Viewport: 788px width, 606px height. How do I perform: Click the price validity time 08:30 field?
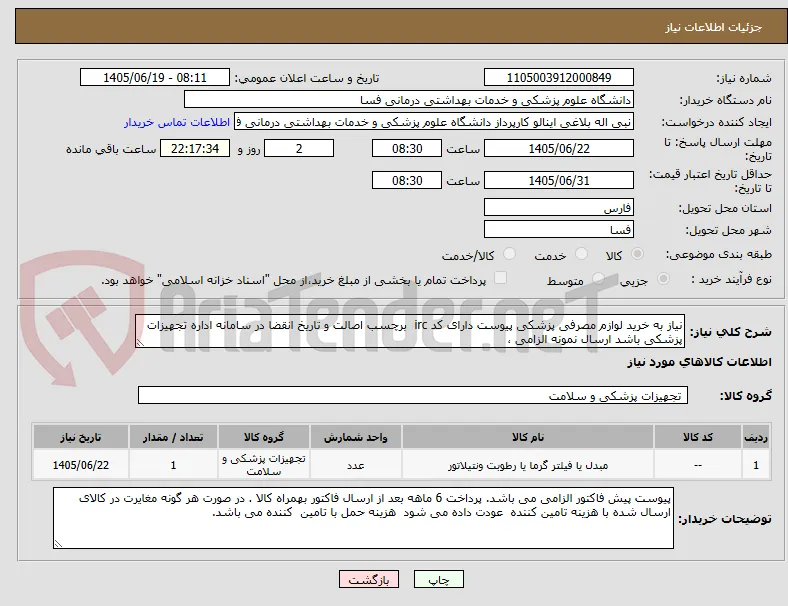pos(407,180)
